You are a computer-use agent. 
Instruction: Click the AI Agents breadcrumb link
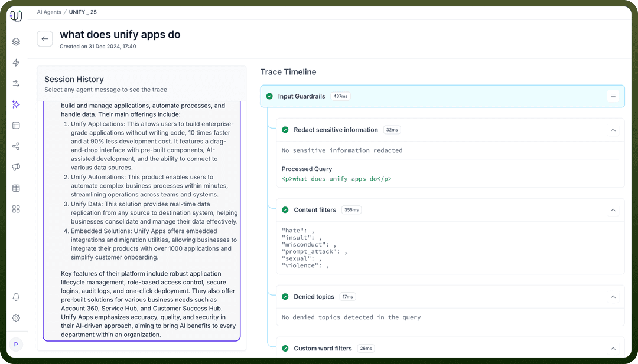(49, 12)
